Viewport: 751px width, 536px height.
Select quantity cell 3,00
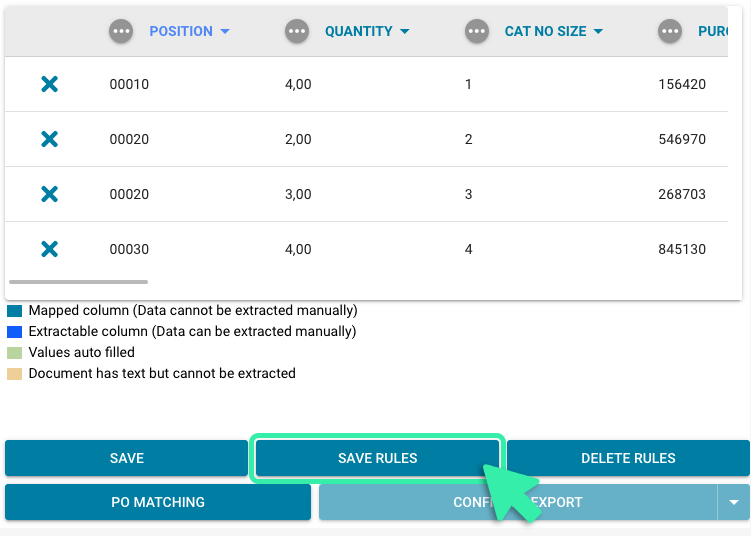(298, 194)
